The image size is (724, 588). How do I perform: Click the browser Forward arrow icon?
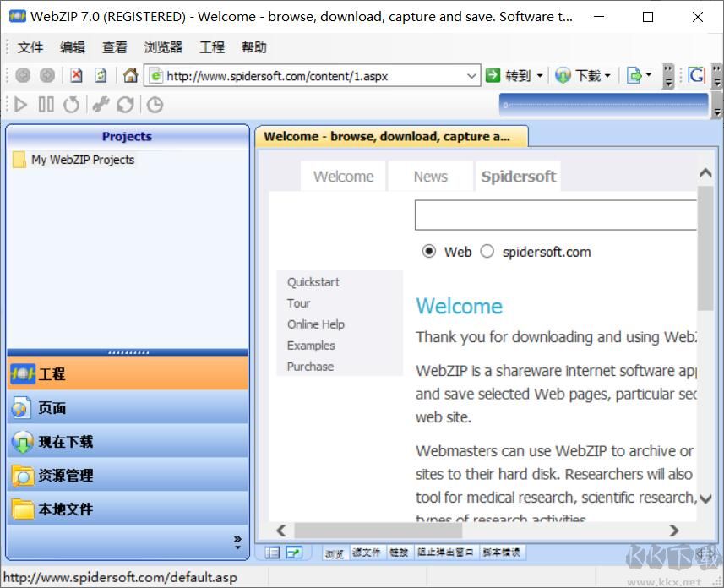pos(47,75)
